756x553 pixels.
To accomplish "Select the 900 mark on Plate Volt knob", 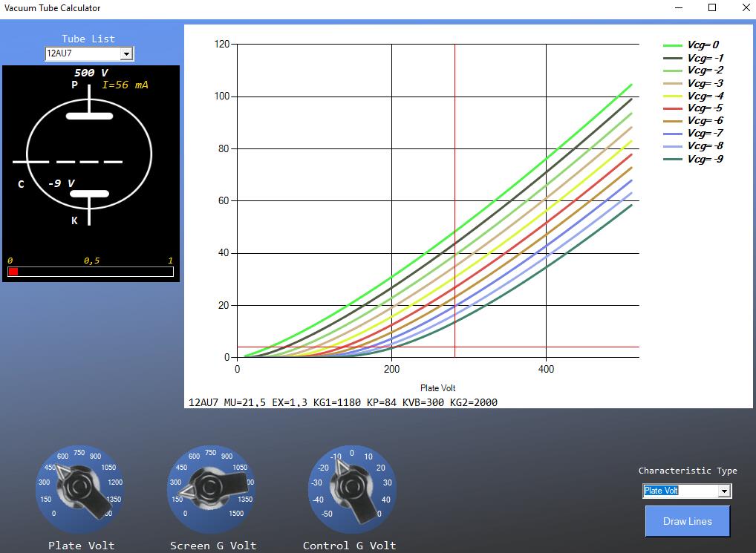I will (x=95, y=455).
